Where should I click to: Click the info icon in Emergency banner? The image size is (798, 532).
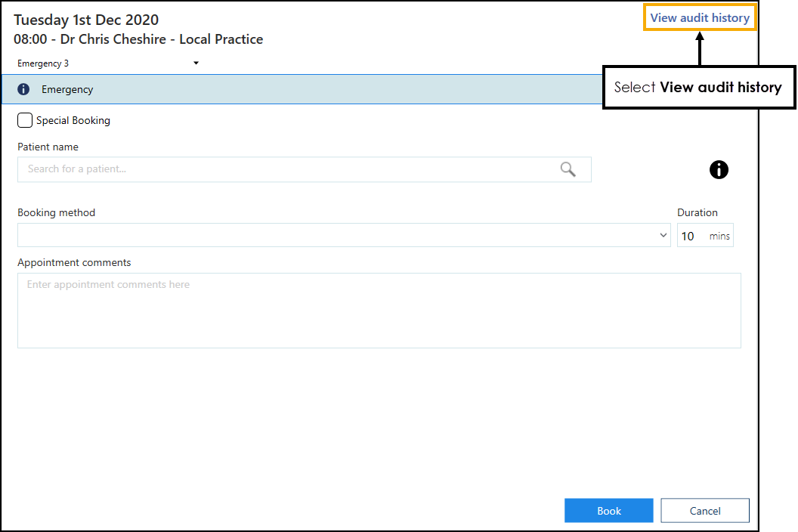pos(23,89)
